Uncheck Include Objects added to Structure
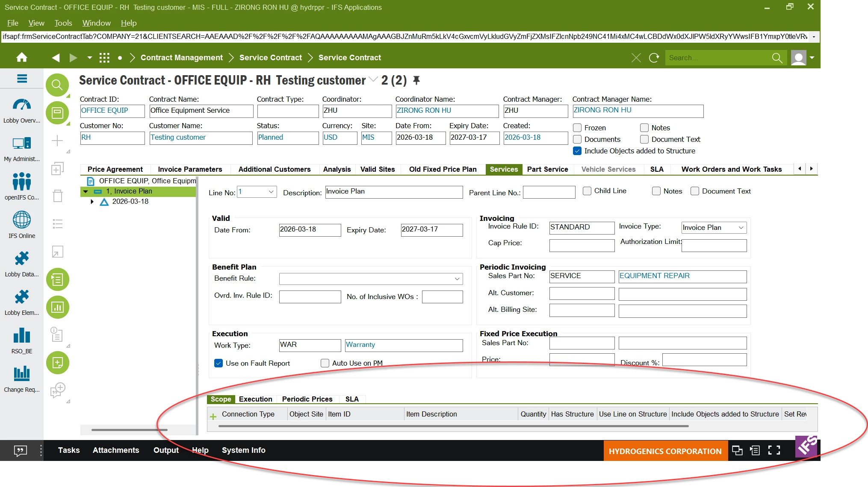Viewport: 868px width, 487px height. tap(577, 151)
